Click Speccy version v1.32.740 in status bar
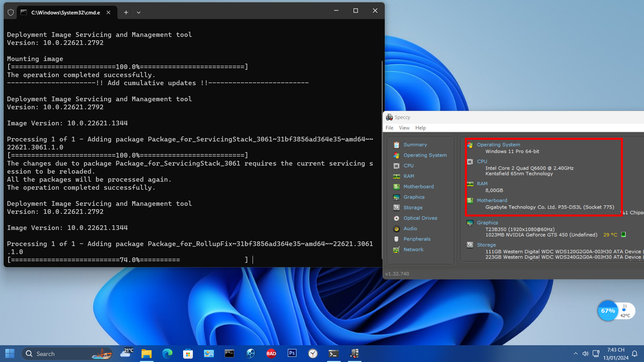The width and height of the screenshot is (644, 362). click(x=397, y=274)
